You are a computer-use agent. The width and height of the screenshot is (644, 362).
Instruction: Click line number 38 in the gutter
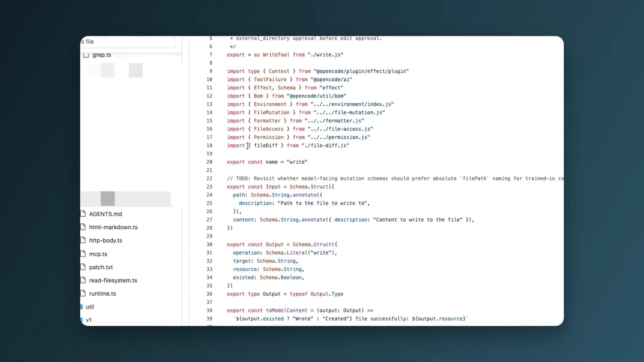click(209, 311)
